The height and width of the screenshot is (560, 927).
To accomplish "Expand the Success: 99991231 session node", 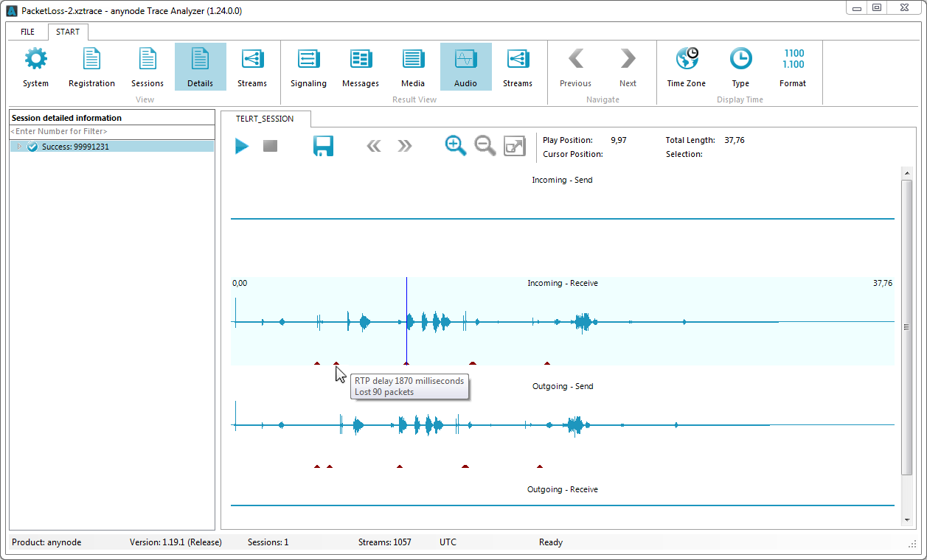I will point(20,147).
